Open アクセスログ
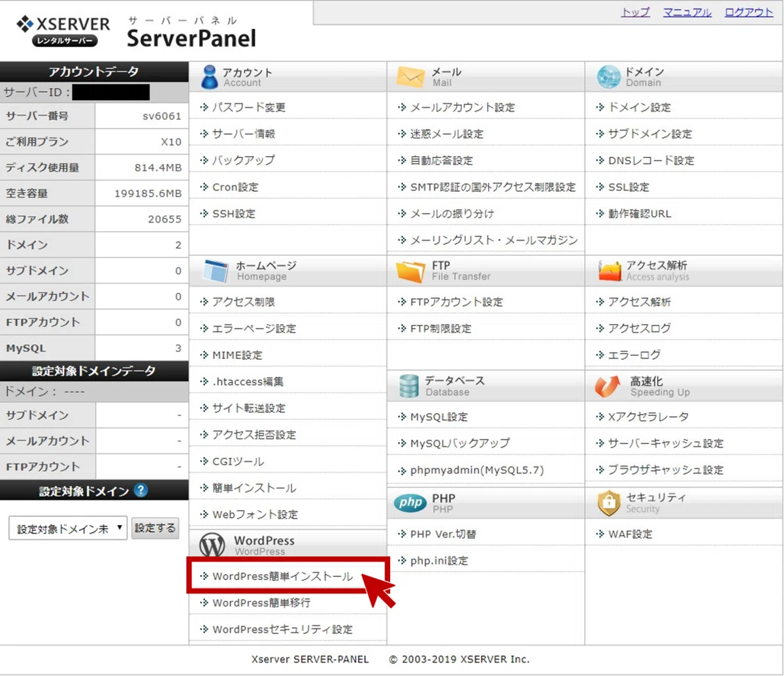The height and width of the screenshot is (676, 784). click(x=640, y=329)
